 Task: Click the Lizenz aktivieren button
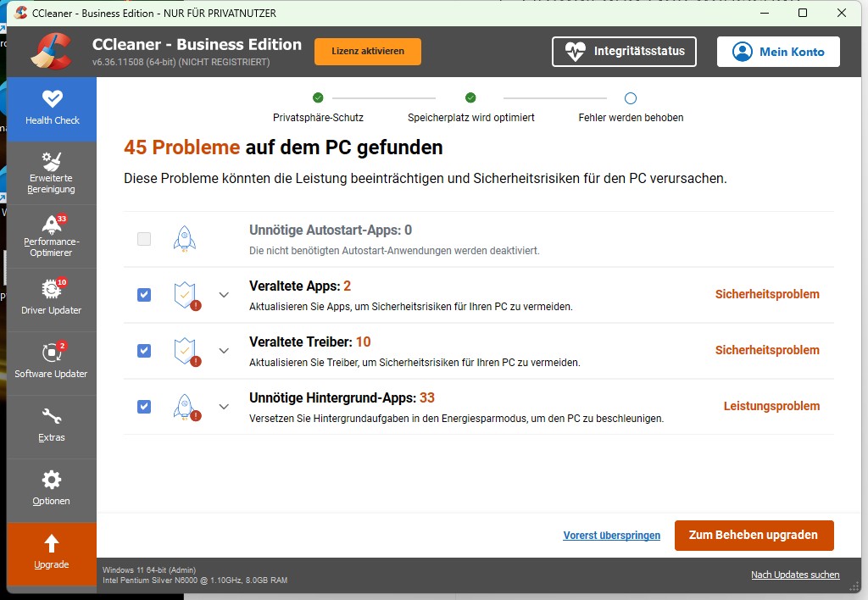coord(368,52)
